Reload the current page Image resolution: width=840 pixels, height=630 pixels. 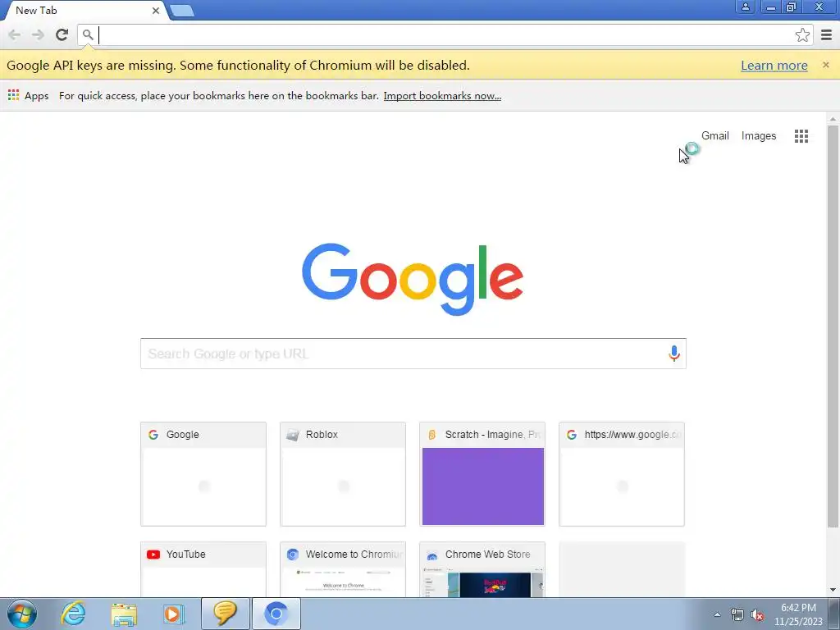[62, 34]
